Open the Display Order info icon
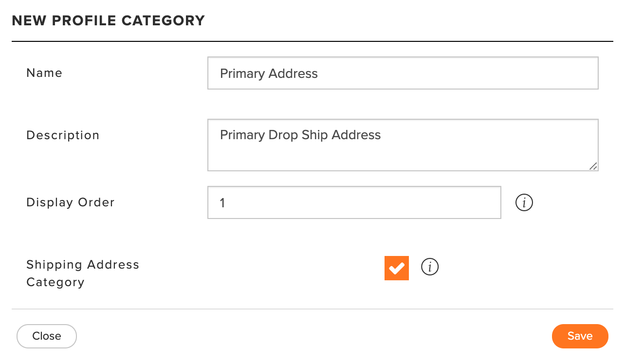 click(524, 202)
